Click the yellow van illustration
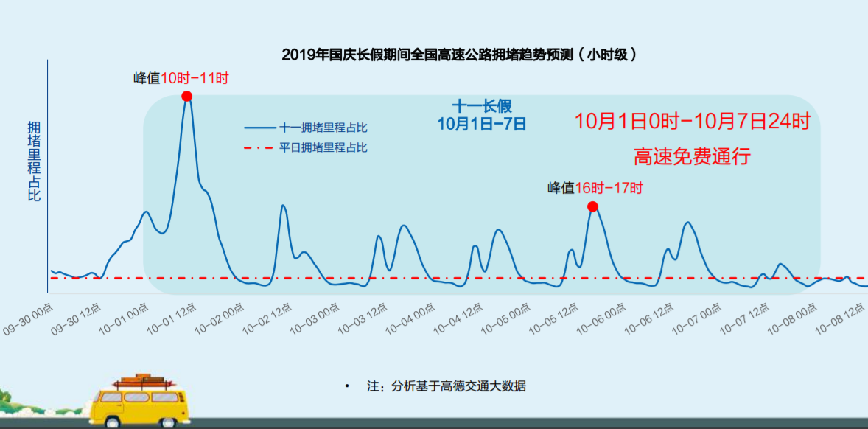 [x=141, y=402]
